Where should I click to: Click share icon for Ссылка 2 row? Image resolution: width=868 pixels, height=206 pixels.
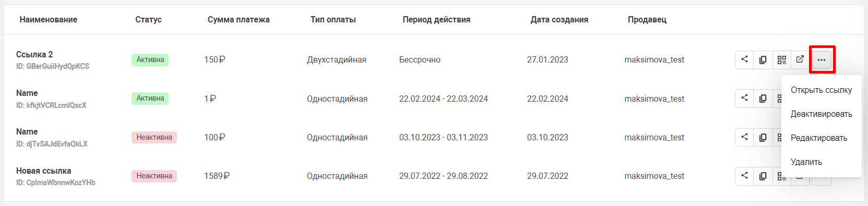(744, 59)
